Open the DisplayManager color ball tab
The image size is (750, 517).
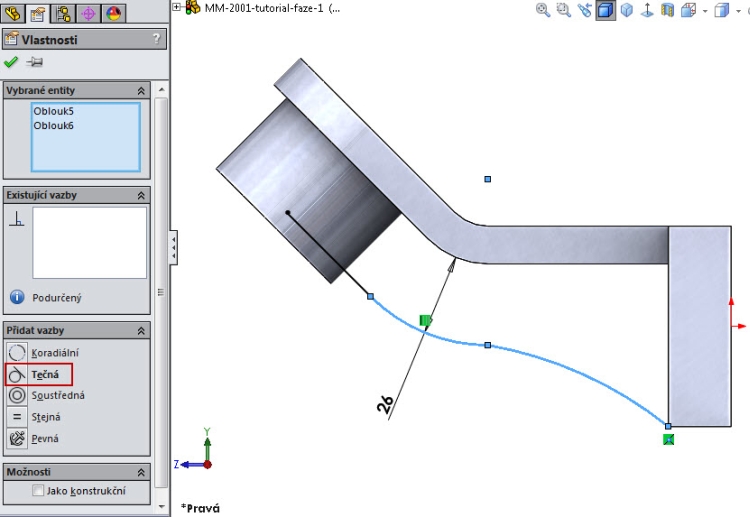113,13
